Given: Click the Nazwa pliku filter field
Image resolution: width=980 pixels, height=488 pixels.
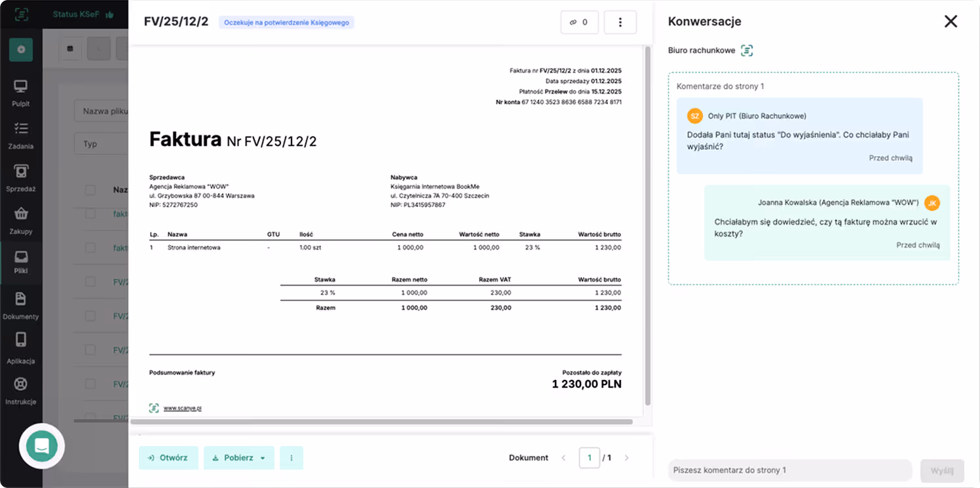Looking at the screenshot, I should [102, 111].
